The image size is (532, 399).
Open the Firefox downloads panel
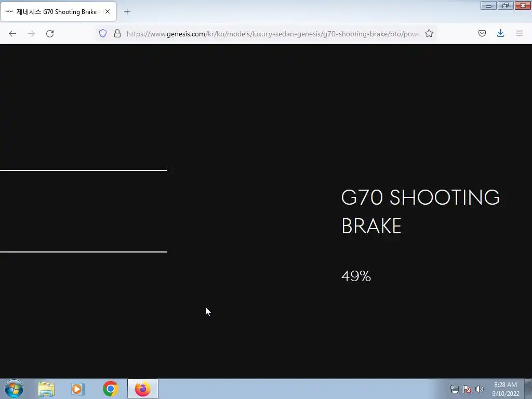(x=500, y=33)
